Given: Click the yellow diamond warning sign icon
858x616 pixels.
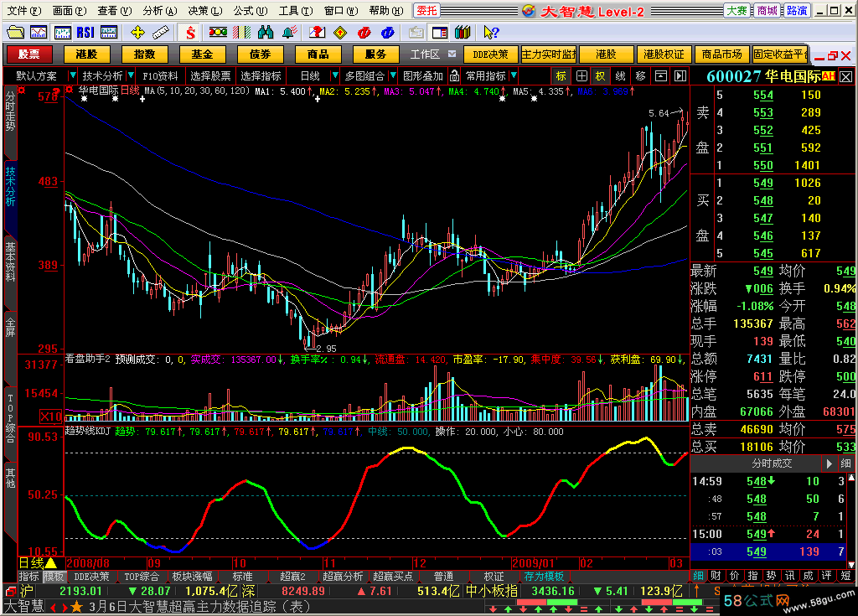Looking at the screenshot, I should (340, 33).
